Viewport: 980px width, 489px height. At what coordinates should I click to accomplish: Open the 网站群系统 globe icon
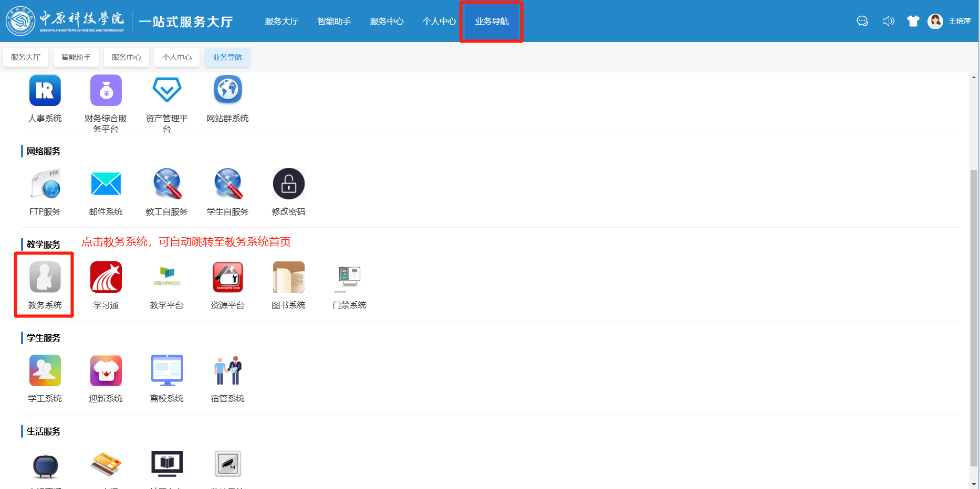tap(227, 90)
